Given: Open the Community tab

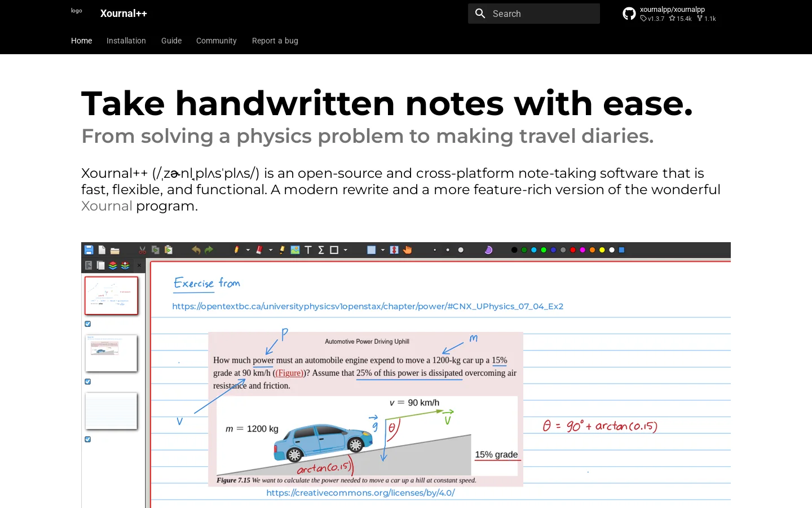Looking at the screenshot, I should (x=217, y=41).
